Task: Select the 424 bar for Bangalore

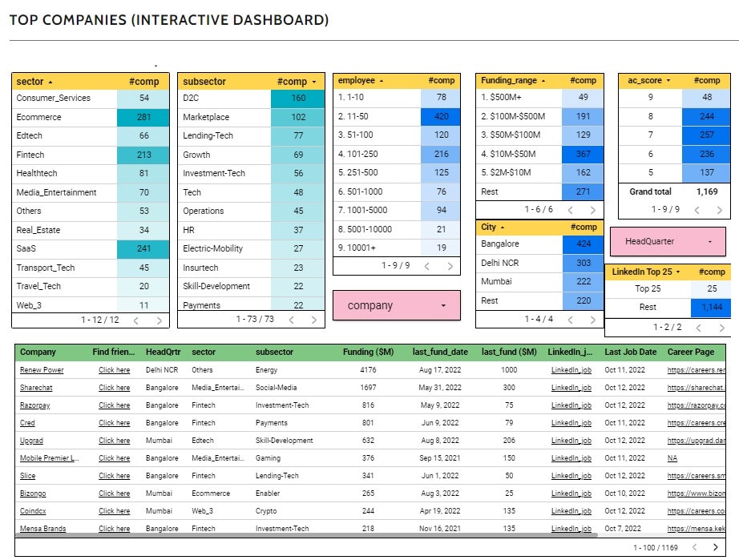Action: click(x=583, y=244)
